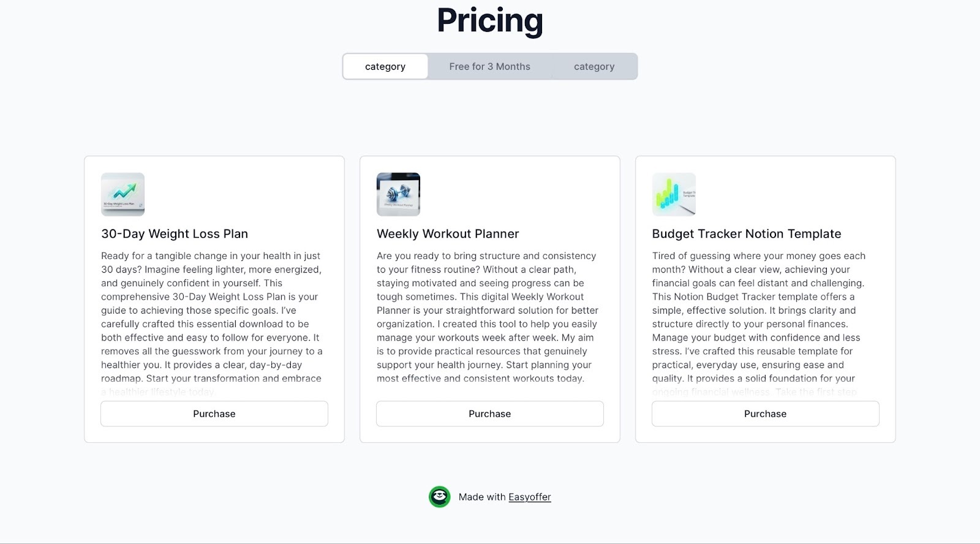Purchase the 30-Day Weight Loss Plan
The width and height of the screenshot is (980, 544).
214,414
